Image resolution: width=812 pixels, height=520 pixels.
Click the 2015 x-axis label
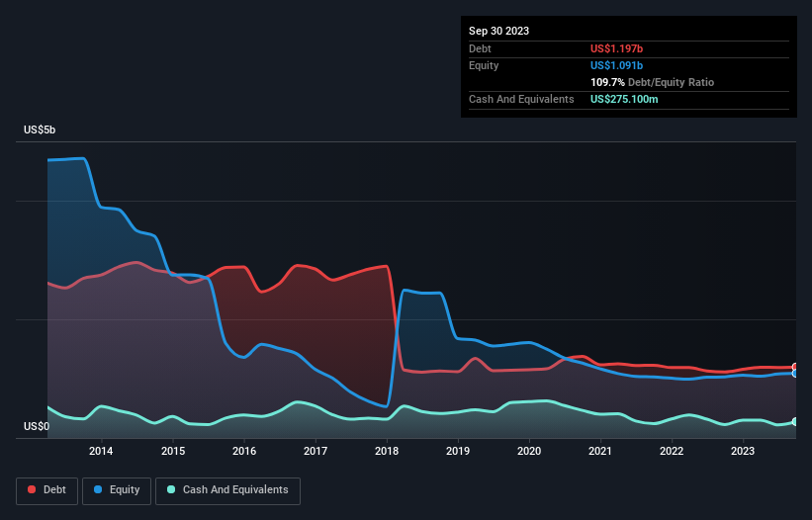[173, 451]
